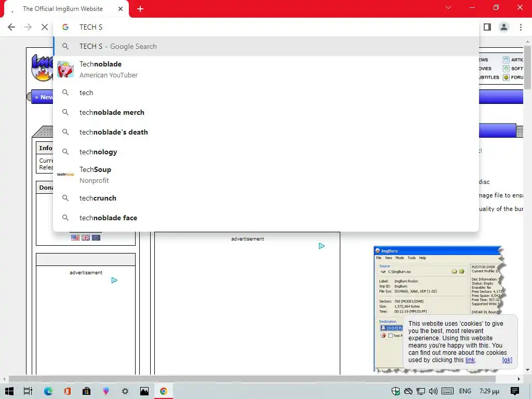Open Office app from taskbar
This screenshot has width=532, height=399.
67,391
